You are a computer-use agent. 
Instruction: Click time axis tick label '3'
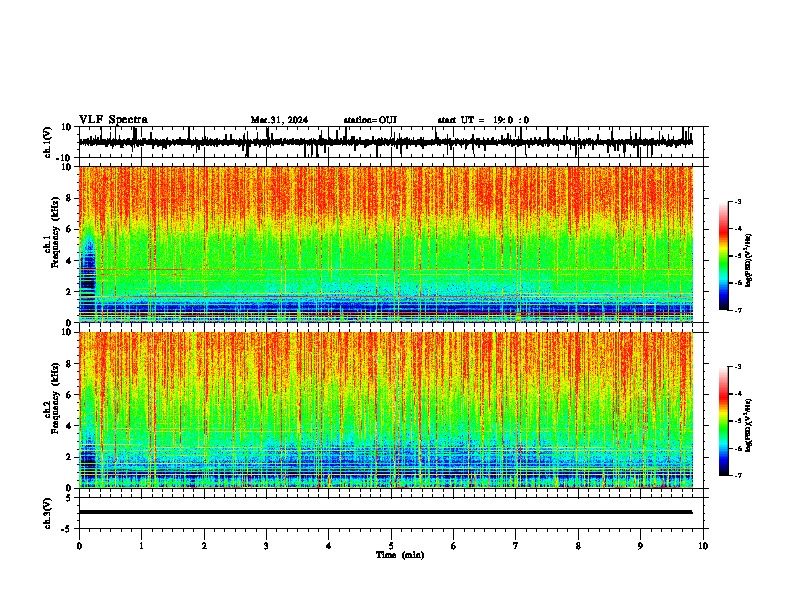pos(266,546)
